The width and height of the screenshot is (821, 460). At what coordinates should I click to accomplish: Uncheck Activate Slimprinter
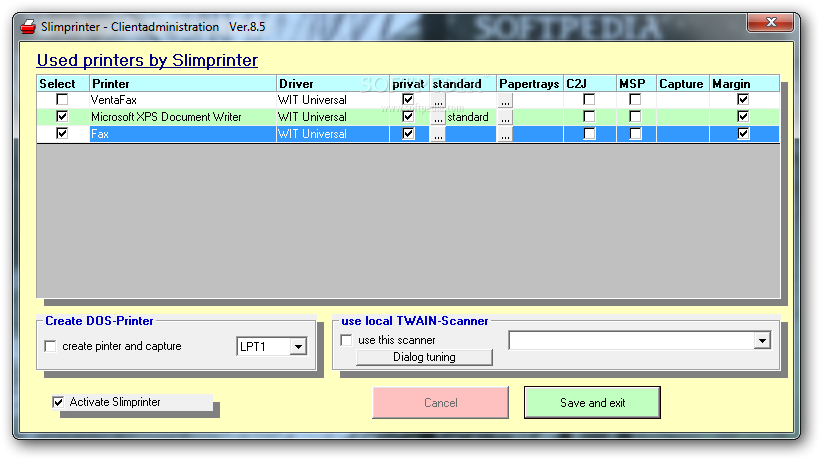pos(58,402)
